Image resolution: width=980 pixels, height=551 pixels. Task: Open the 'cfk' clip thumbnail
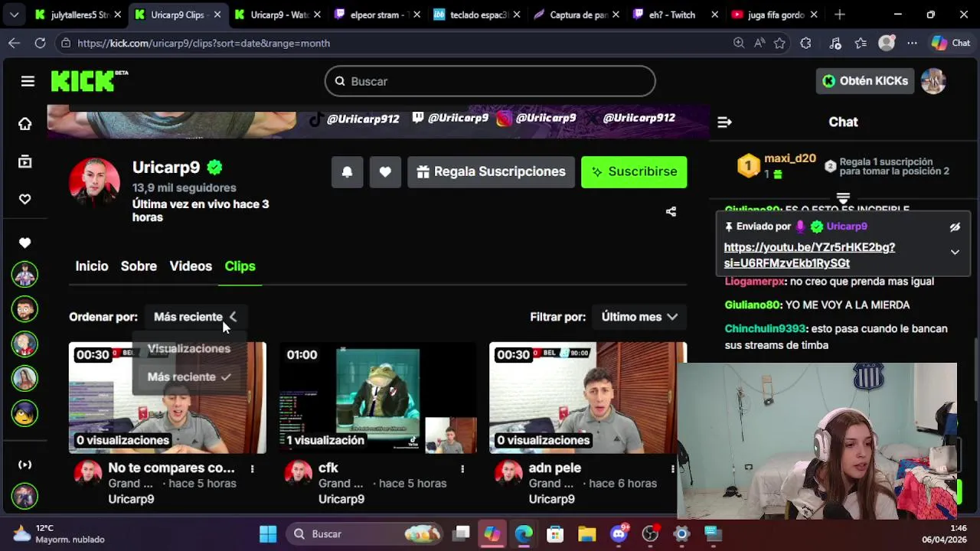[377, 398]
